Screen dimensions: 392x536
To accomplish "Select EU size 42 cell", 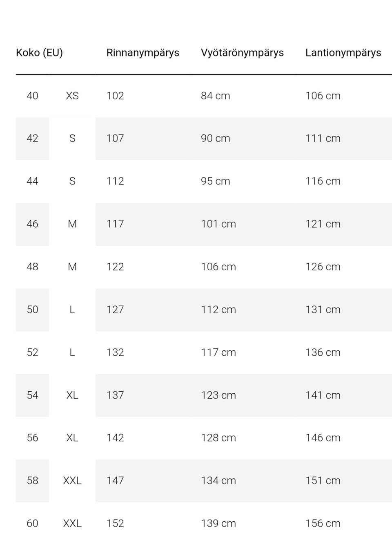I will coord(32,138).
